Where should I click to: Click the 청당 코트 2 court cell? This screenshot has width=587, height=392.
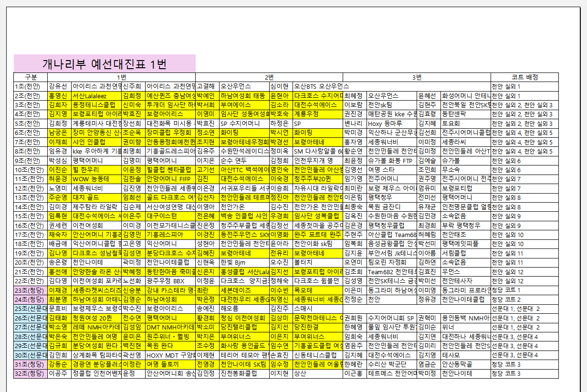click(524, 299)
